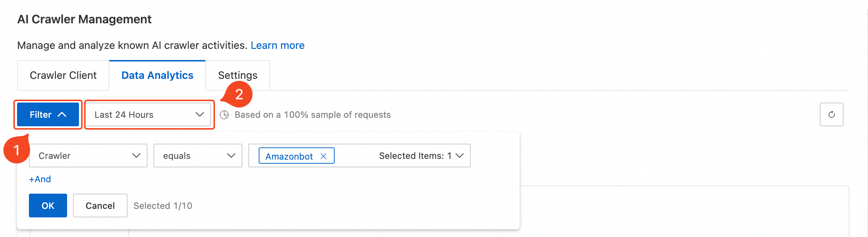Click the blue Filter button
The image size is (868, 237).
coord(48,114)
